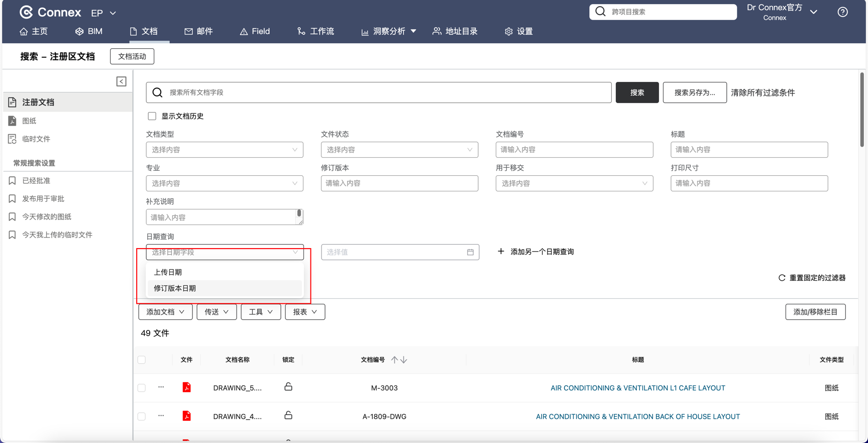
Task: Click the lock icon for A-1809-DWG row
Action: 288,415
